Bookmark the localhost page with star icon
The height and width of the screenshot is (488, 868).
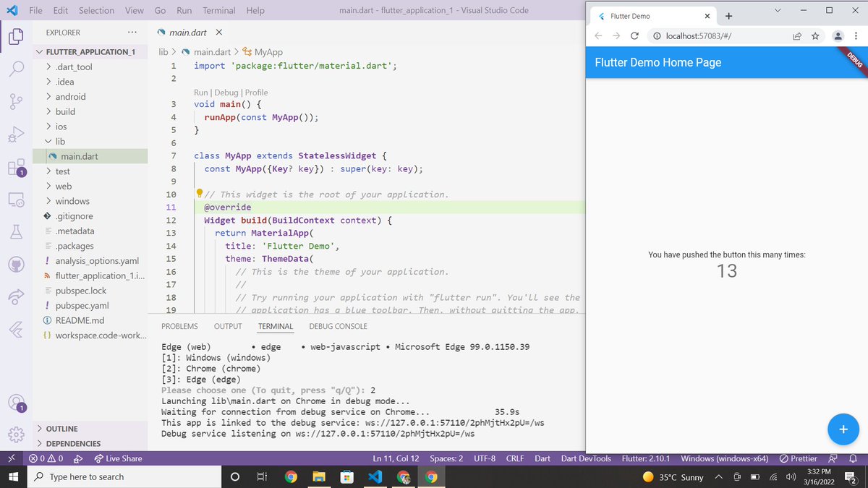coord(815,36)
